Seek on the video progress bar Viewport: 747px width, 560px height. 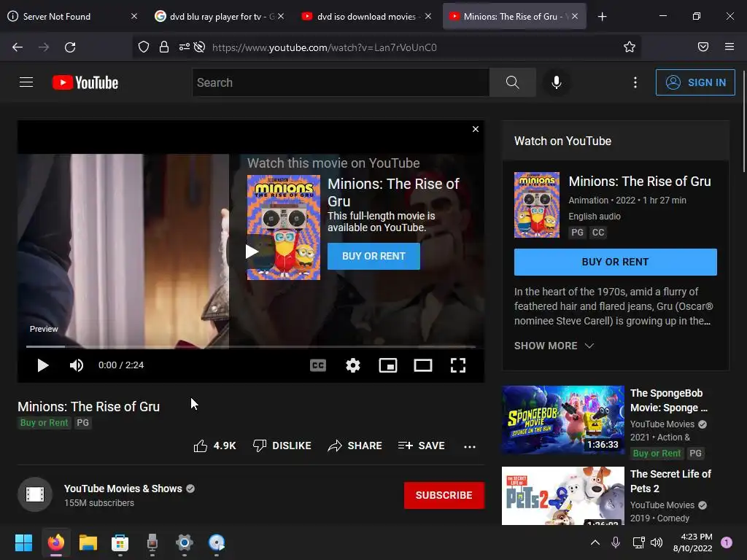click(251, 346)
